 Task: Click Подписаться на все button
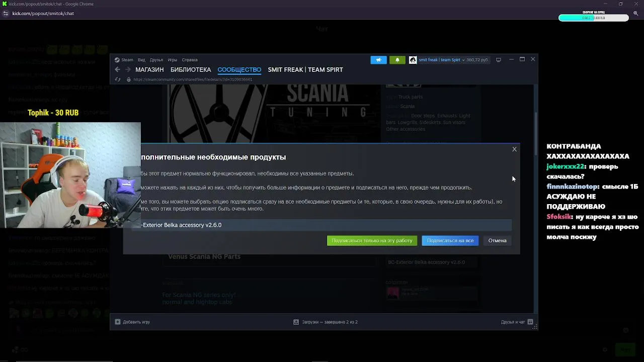[x=450, y=240]
